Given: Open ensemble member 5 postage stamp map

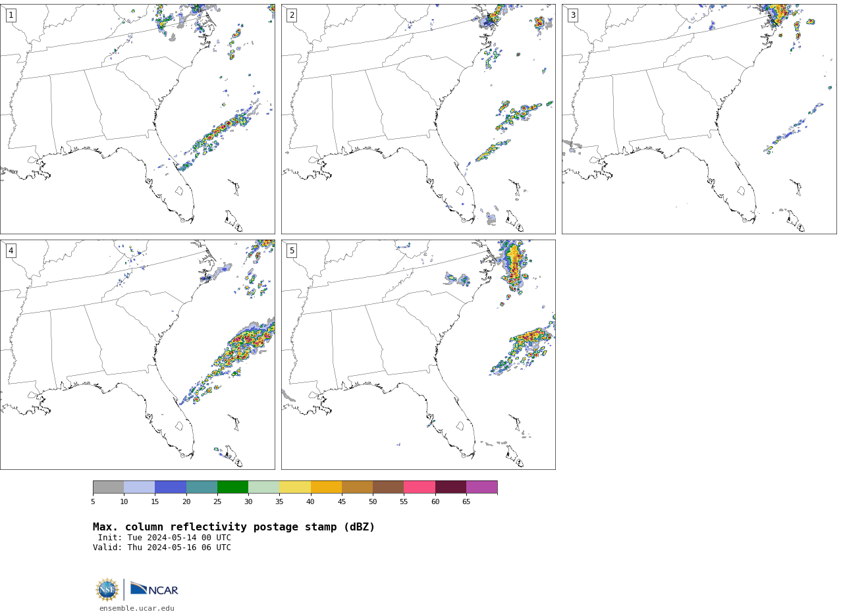Looking at the screenshot, I should pos(418,355).
